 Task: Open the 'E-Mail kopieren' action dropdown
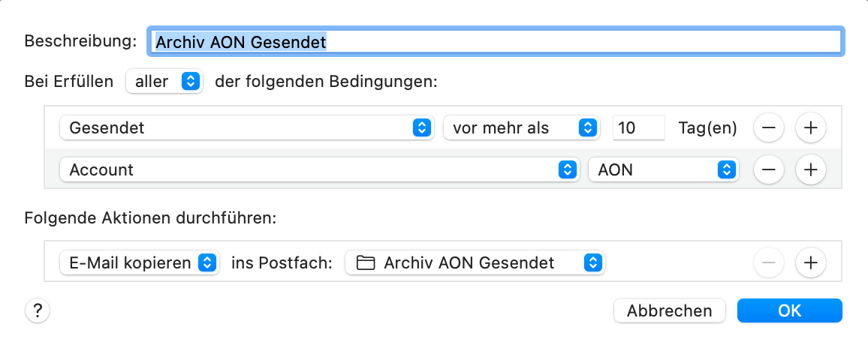coord(139,262)
